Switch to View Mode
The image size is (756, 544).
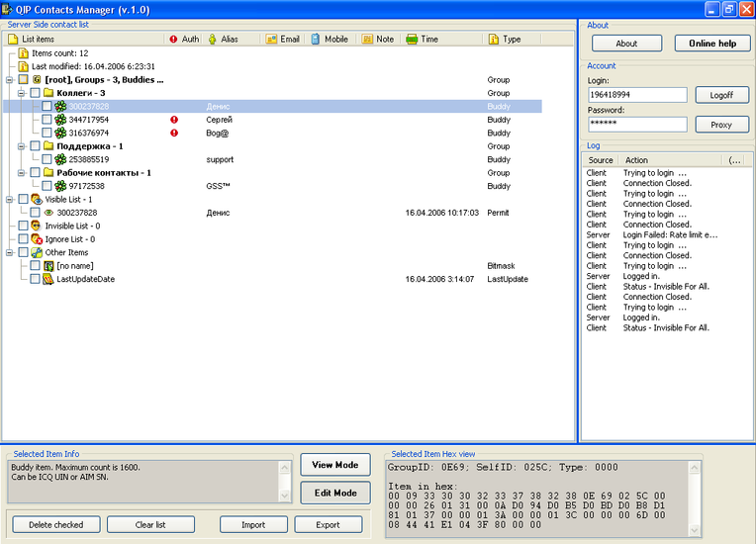click(x=335, y=465)
